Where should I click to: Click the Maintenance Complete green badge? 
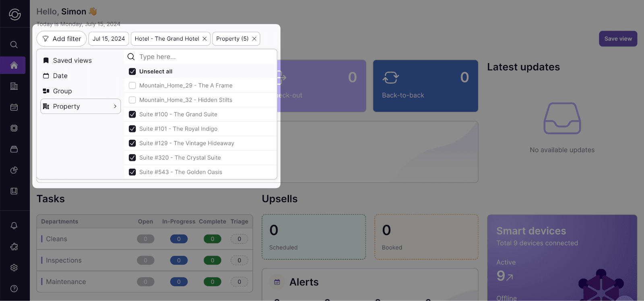pyautogui.click(x=213, y=282)
